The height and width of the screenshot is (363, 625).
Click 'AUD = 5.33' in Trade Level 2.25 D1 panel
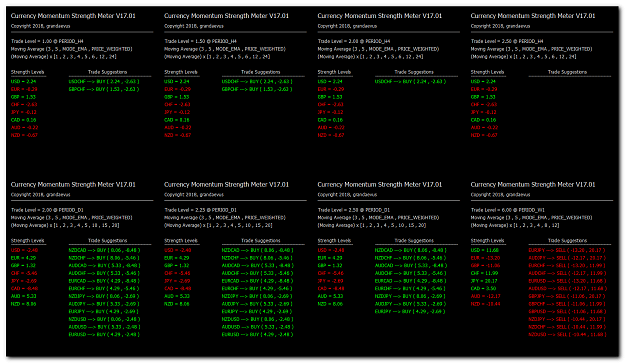177,296
